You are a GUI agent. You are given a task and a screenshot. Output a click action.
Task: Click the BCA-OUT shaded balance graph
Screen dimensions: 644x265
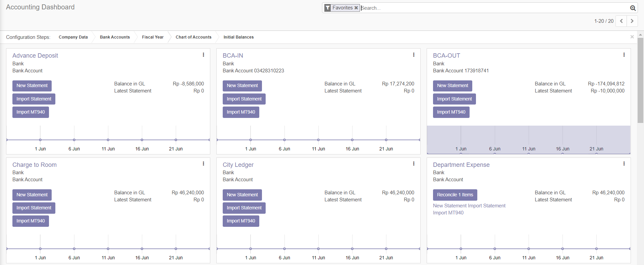(x=529, y=140)
